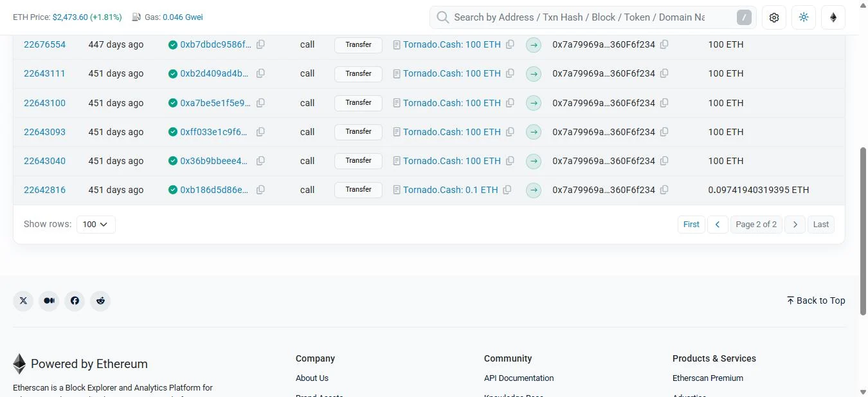Copy recipient address in block 22643093 row
Image resolution: width=868 pixels, height=397 pixels.
pos(664,132)
